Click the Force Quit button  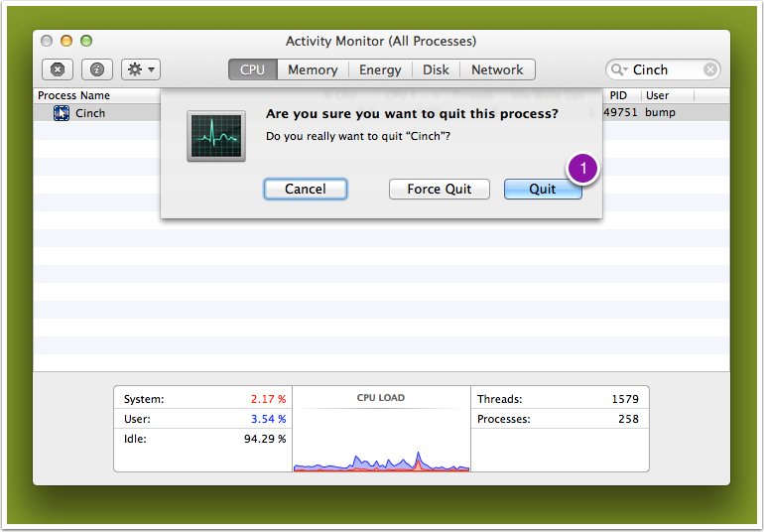point(440,189)
